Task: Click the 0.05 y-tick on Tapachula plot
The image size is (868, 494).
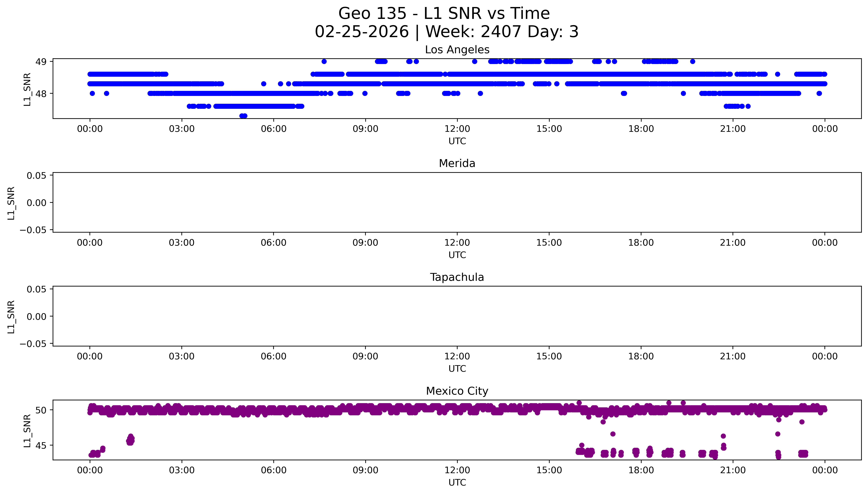Action: (x=37, y=289)
